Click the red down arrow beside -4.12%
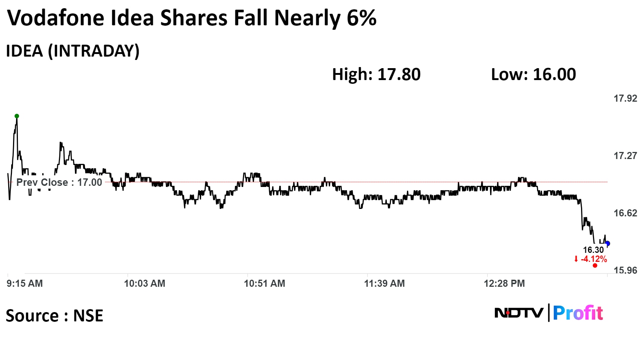This screenshot has height=362, width=644. point(576,259)
